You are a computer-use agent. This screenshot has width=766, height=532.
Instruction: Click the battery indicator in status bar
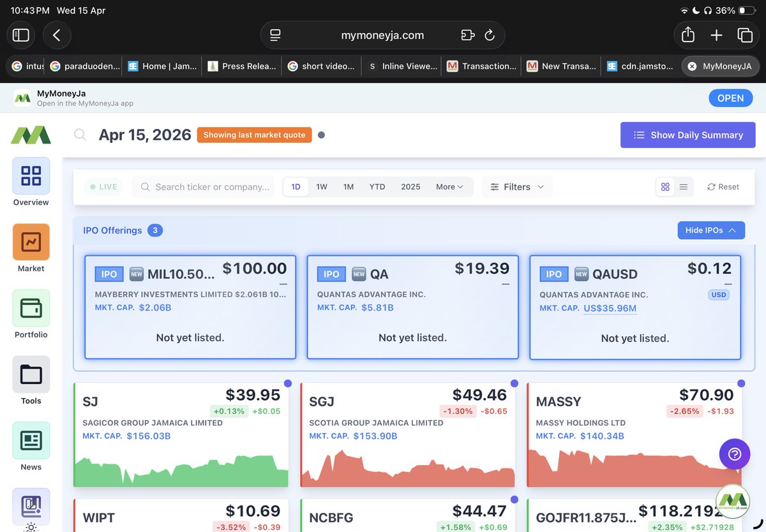coord(747,11)
